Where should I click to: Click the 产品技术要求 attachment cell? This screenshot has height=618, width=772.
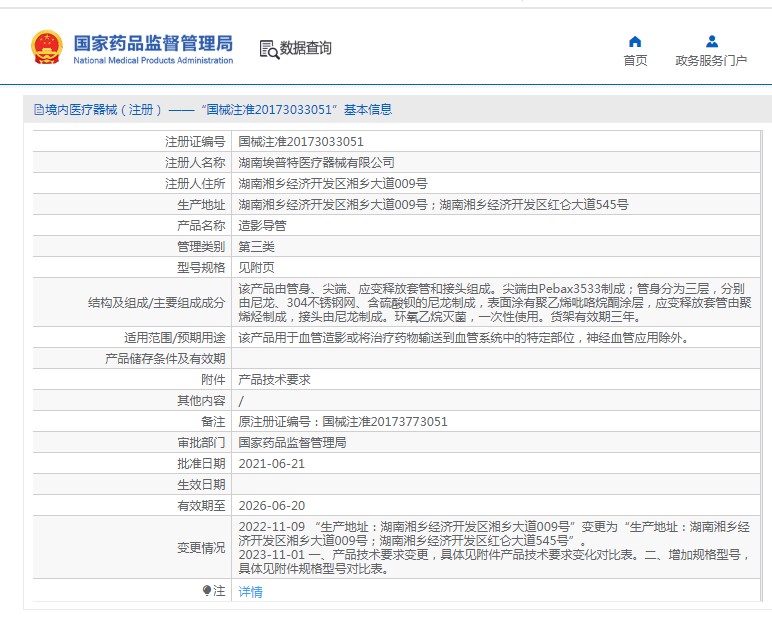tap(274, 379)
